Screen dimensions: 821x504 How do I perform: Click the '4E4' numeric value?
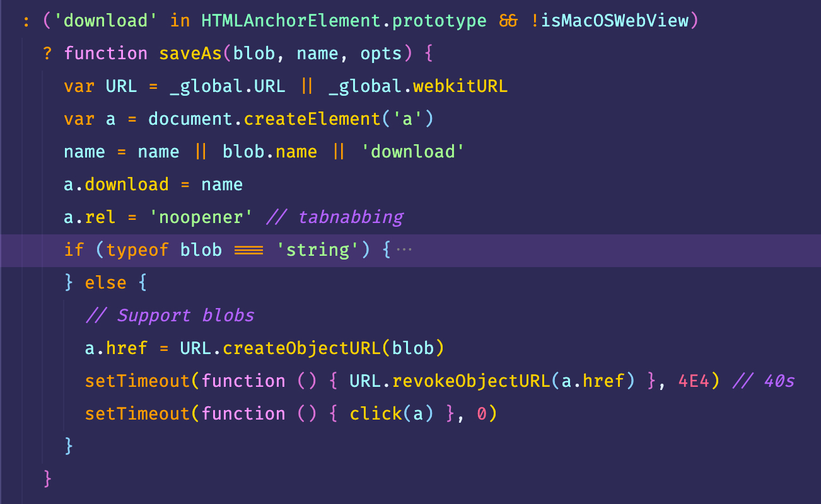[x=694, y=381]
